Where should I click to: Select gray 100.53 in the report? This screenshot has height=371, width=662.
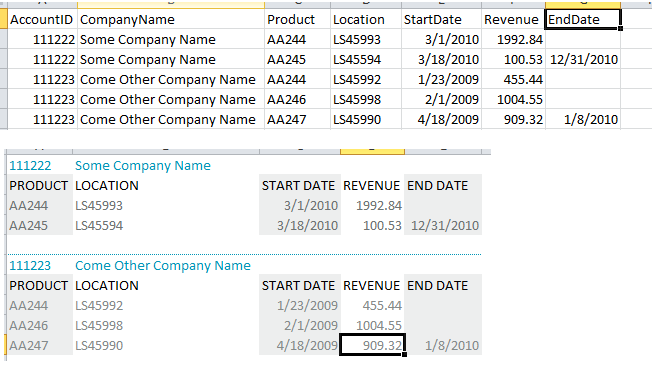(x=382, y=225)
